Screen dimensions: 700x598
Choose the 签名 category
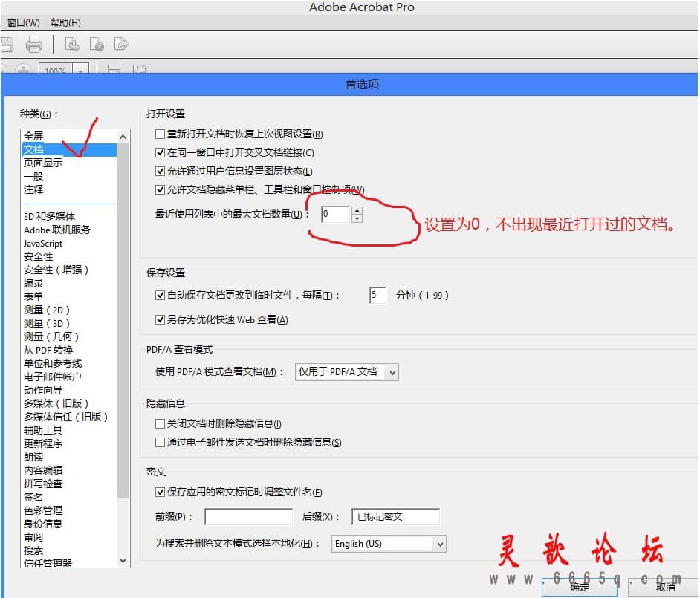pyautogui.click(x=34, y=497)
